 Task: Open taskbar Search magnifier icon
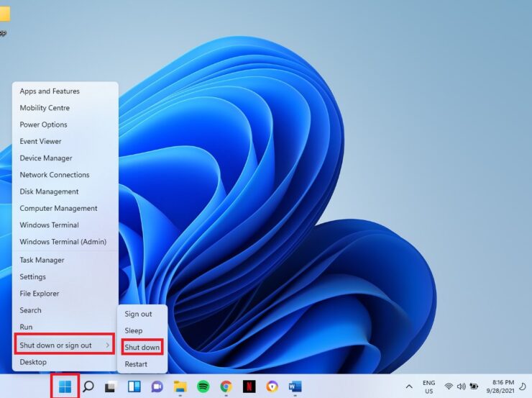tap(88, 386)
